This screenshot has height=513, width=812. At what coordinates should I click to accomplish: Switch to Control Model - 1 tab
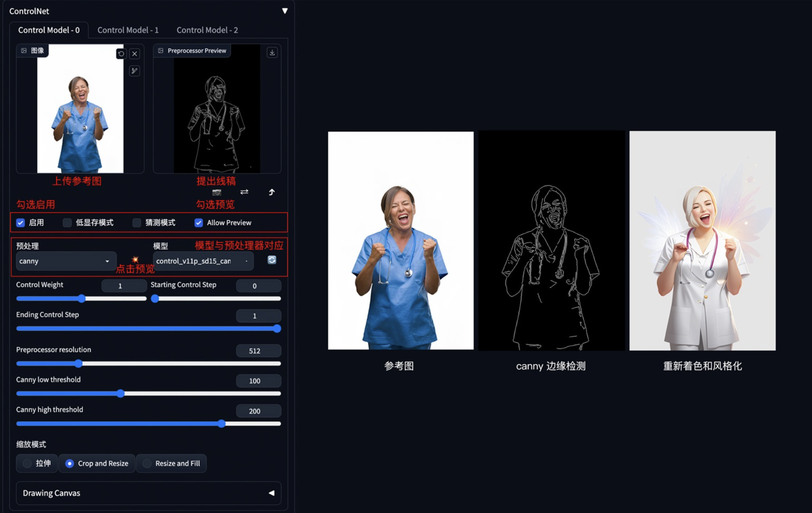coord(128,30)
